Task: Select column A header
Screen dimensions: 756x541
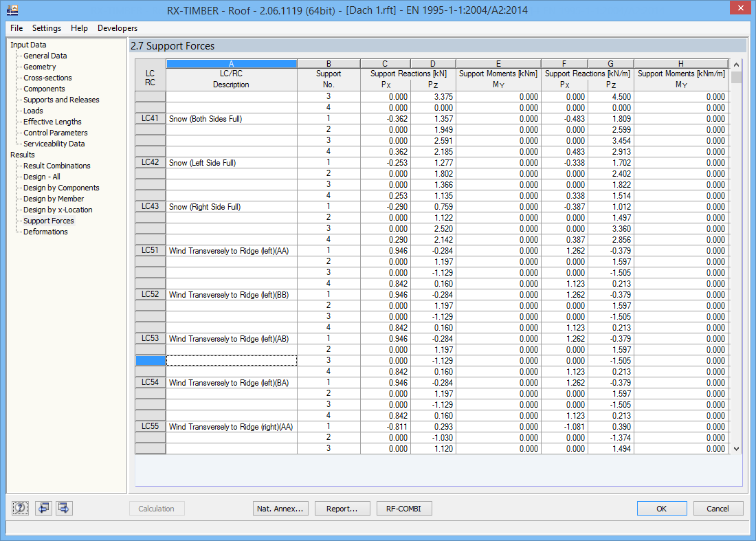Action: click(232, 64)
